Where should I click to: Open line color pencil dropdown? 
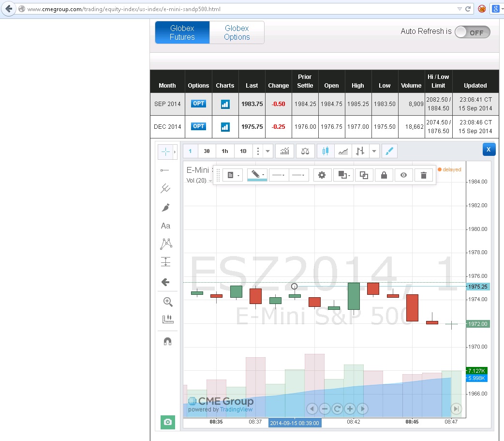tap(257, 175)
